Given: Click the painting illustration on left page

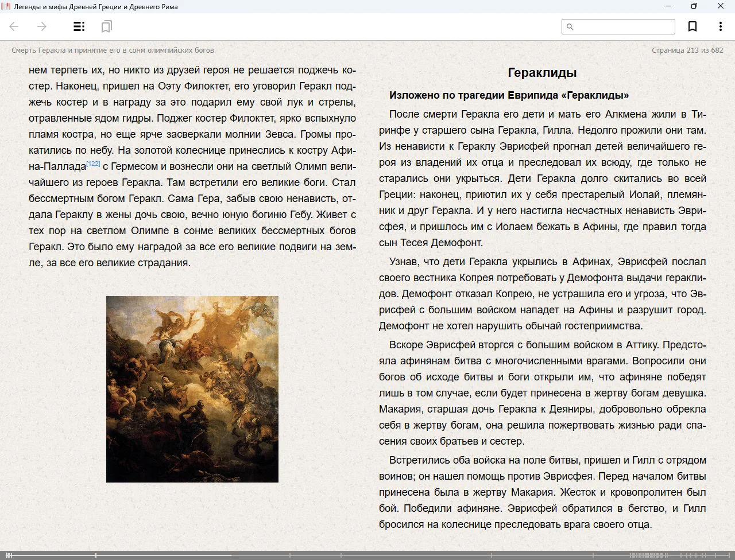Looking at the screenshot, I should (x=192, y=389).
